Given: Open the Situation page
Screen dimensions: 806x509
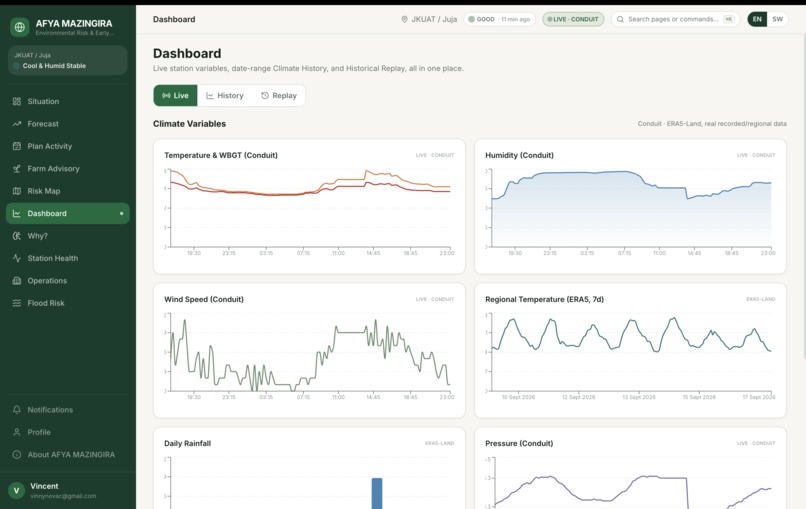Looking at the screenshot, I should click(x=67, y=101).
